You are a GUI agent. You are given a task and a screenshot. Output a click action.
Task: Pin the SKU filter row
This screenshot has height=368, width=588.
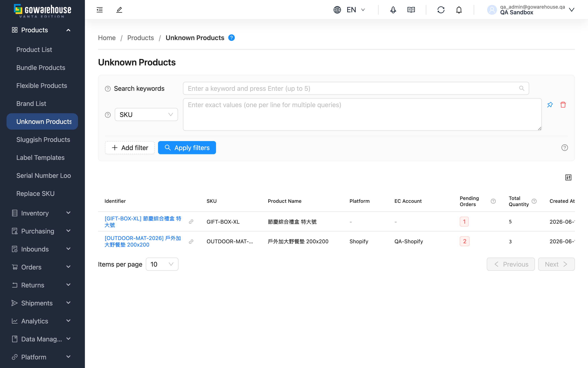tap(550, 105)
